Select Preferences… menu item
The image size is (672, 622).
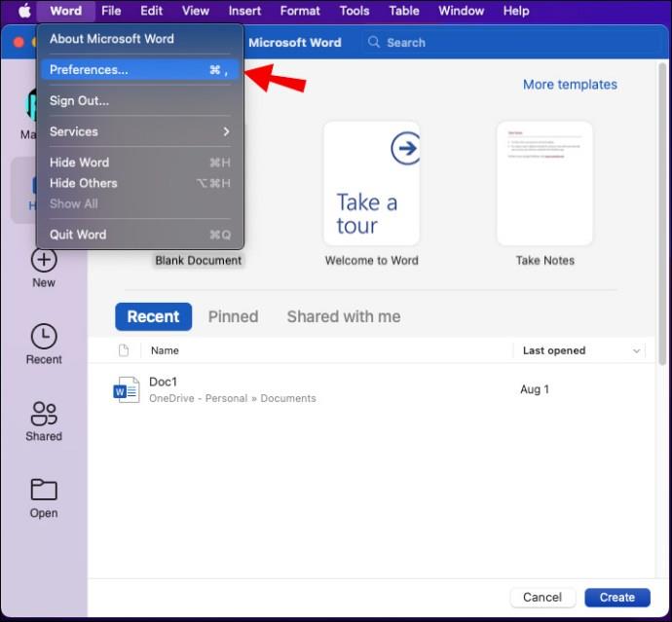point(139,70)
